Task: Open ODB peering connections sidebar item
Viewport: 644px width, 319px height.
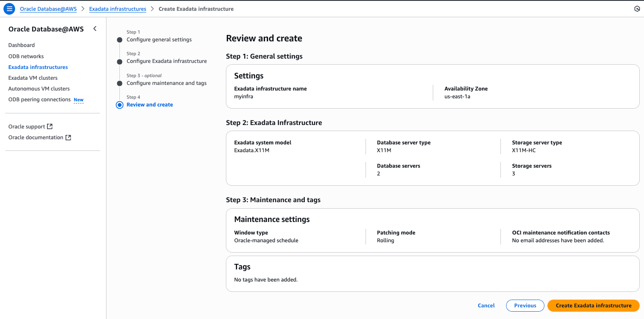Action: pyautogui.click(x=39, y=100)
